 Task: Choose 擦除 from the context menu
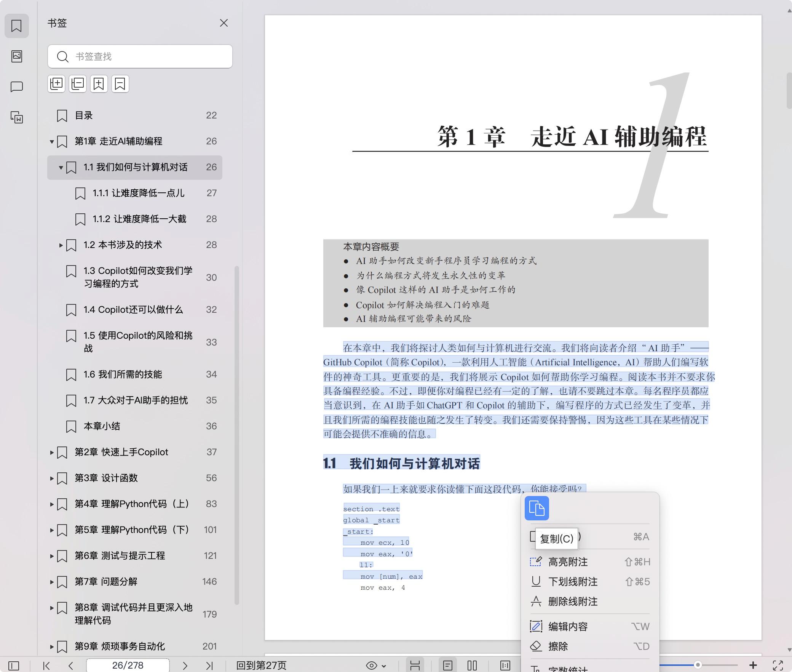558,646
